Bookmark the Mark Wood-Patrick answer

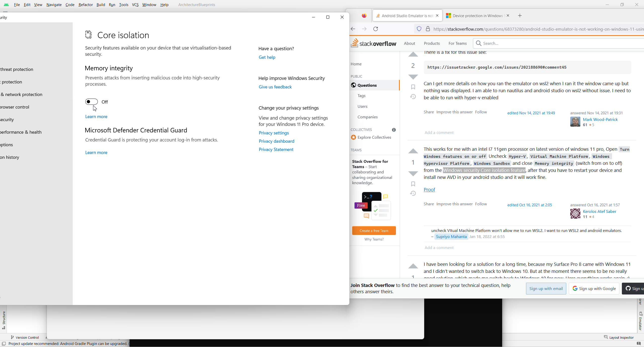coord(413,87)
